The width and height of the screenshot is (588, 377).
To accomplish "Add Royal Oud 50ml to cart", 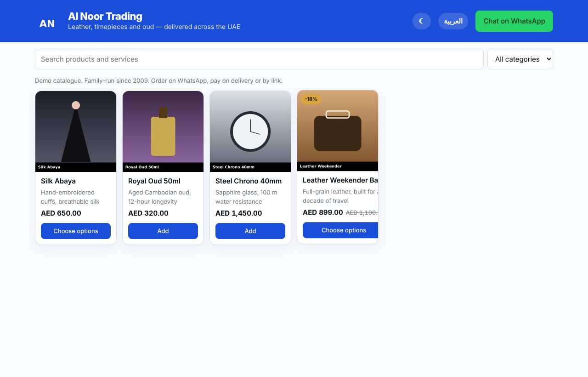I will click(163, 231).
